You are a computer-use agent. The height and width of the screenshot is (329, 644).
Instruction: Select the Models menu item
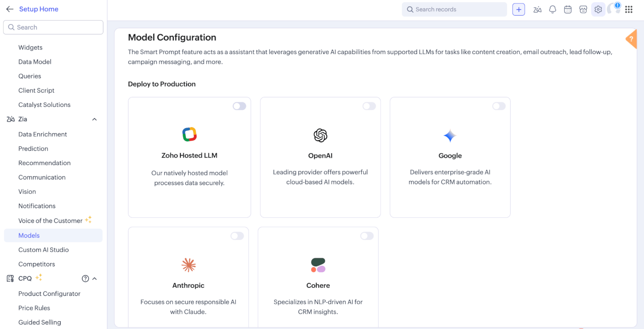pos(53,235)
